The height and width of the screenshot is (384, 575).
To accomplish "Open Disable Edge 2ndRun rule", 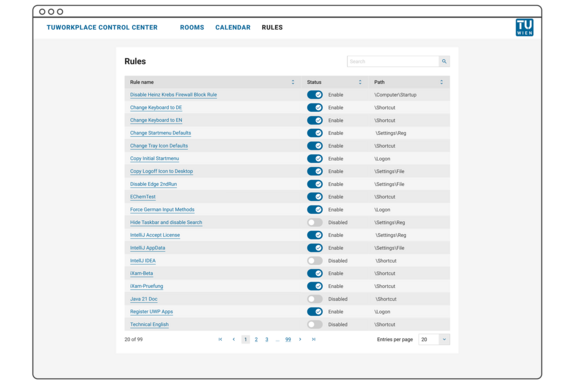I will pos(153,184).
